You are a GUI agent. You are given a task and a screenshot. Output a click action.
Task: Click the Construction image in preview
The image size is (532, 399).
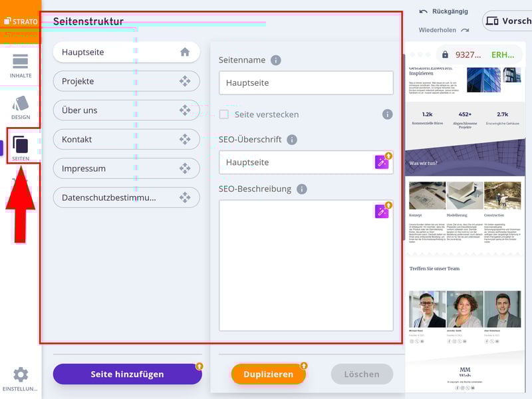pyautogui.click(x=503, y=196)
